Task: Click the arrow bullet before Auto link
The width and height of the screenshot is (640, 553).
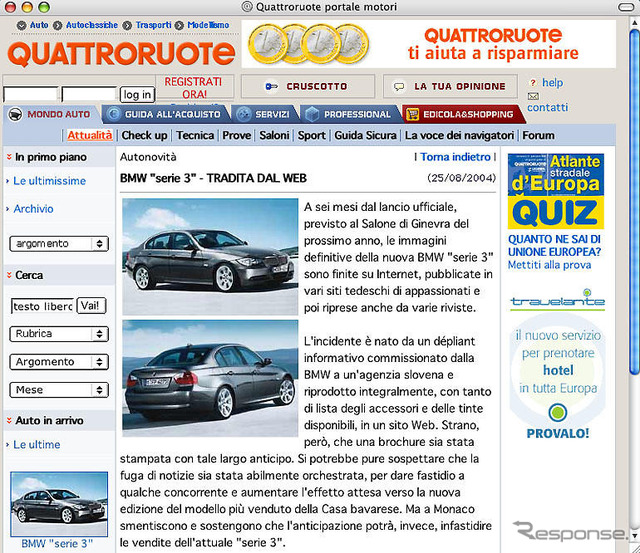Action: click(22, 25)
